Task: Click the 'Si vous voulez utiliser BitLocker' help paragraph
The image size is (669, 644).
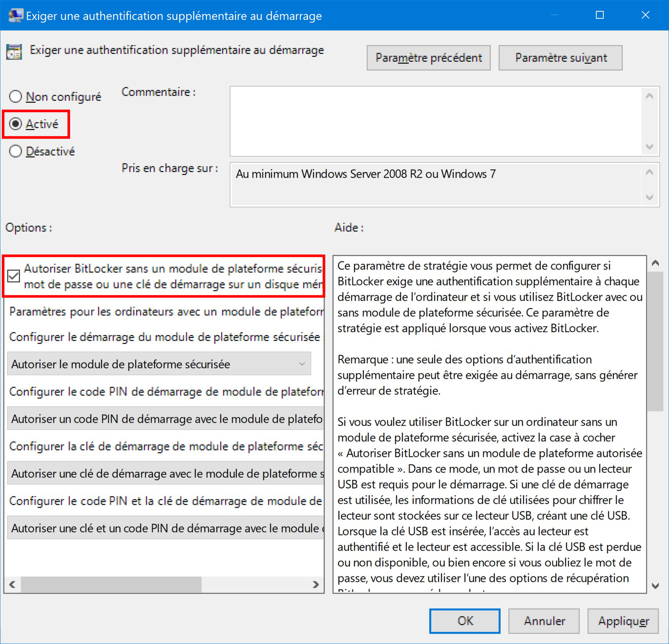Action: tap(490, 500)
